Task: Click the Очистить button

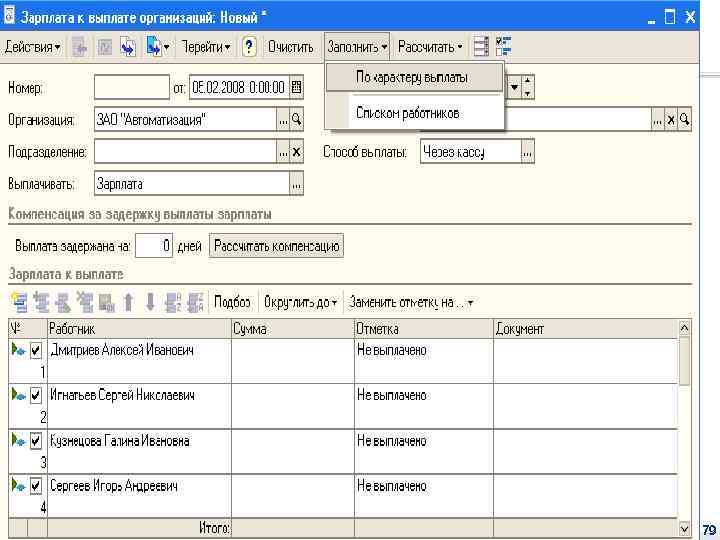Action: coord(291,47)
